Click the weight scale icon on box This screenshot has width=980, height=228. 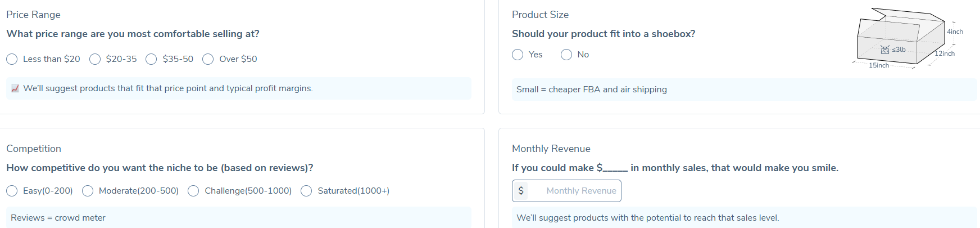point(885,50)
